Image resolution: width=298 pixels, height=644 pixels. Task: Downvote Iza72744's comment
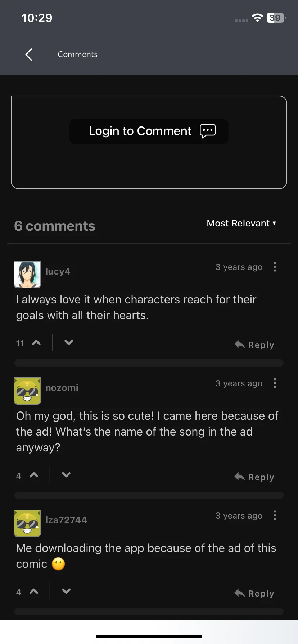(x=66, y=591)
